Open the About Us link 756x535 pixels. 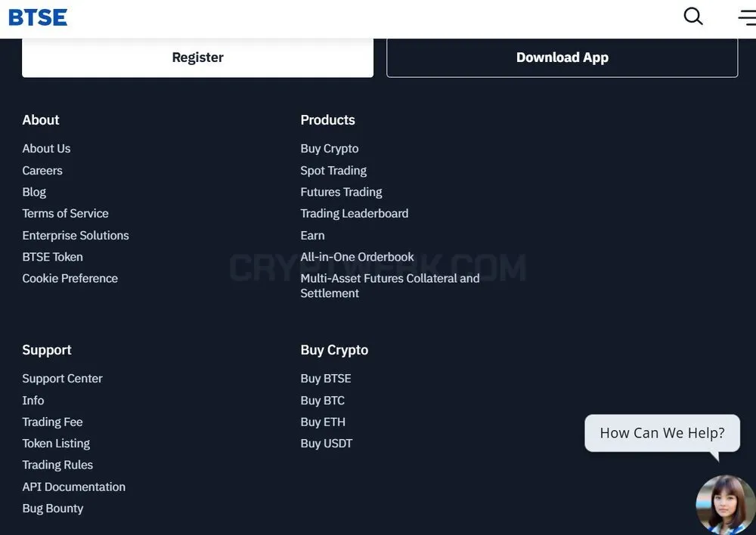[46, 148]
